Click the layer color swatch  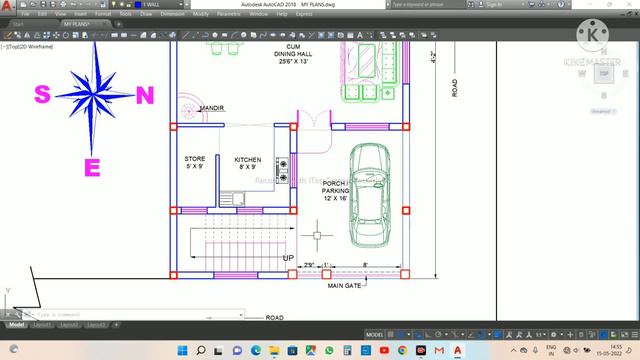(x=138, y=4)
